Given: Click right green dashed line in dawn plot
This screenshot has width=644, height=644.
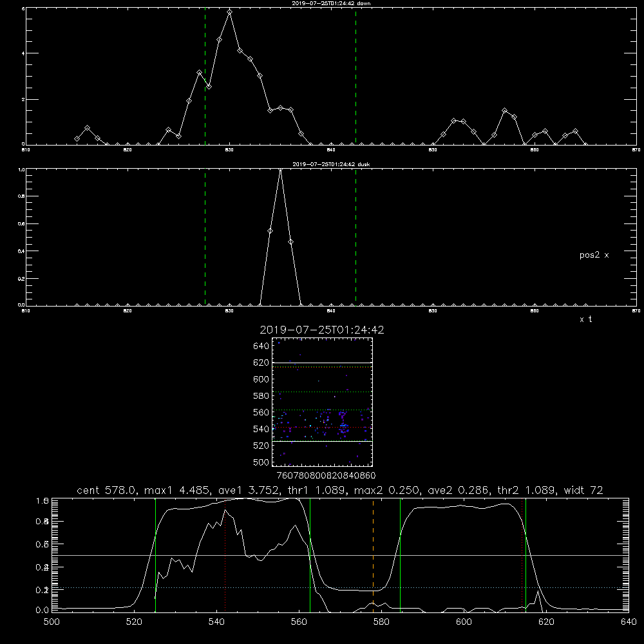Looking at the screenshot, I should point(355,76).
